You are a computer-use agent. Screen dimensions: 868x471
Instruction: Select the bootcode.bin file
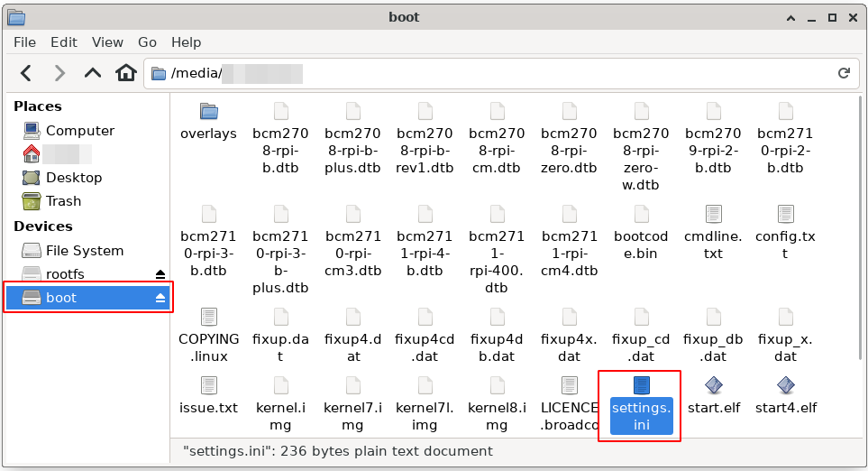tap(641, 234)
